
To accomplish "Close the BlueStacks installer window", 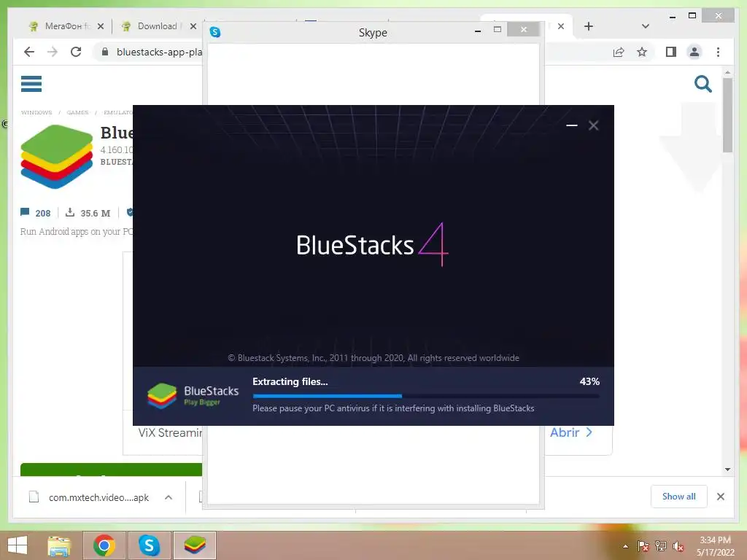I will (593, 125).
